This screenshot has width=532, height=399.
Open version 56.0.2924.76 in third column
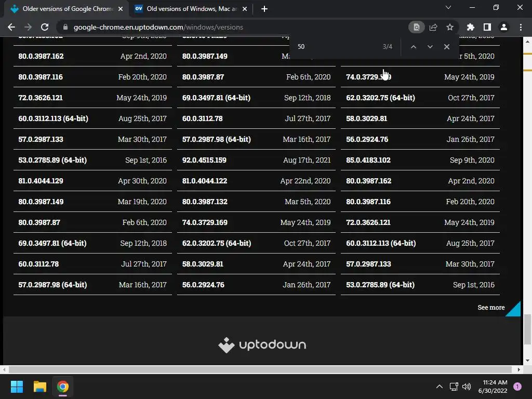(420, 139)
